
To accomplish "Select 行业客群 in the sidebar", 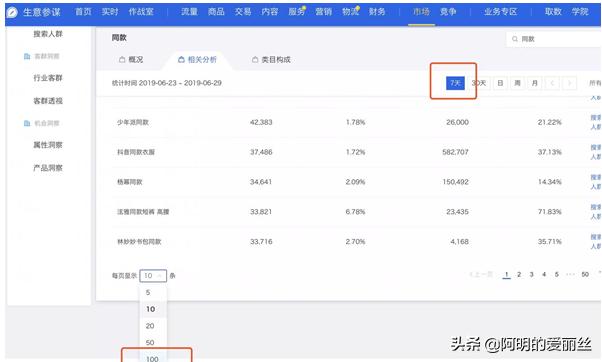I will tap(48, 78).
